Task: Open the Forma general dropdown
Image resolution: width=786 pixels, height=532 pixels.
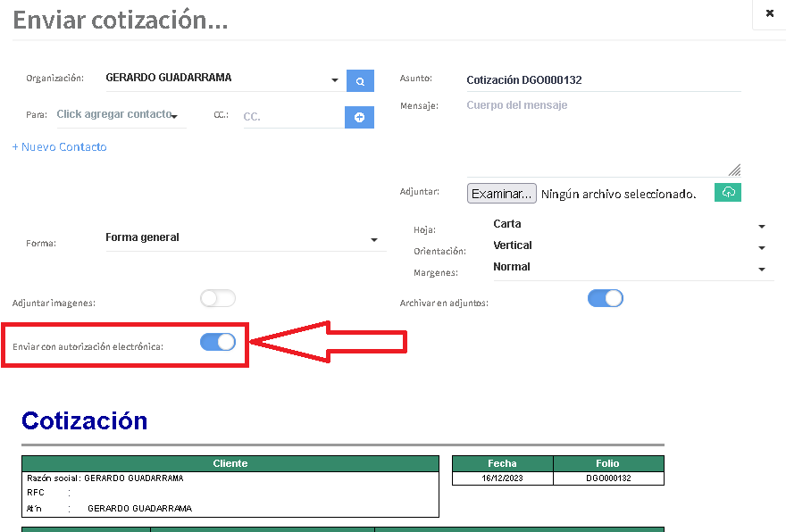Action: click(x=374, y=240)
